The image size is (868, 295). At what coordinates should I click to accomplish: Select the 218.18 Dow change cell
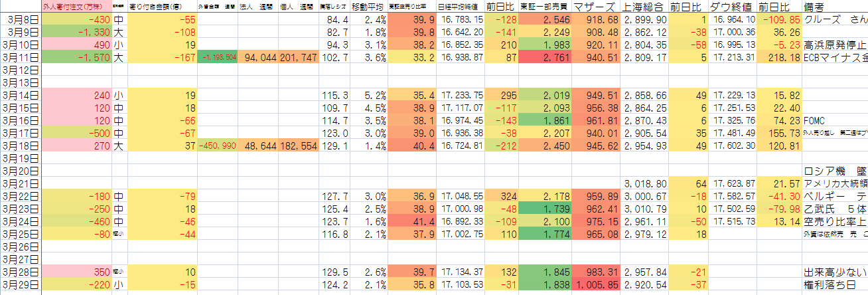778,58
